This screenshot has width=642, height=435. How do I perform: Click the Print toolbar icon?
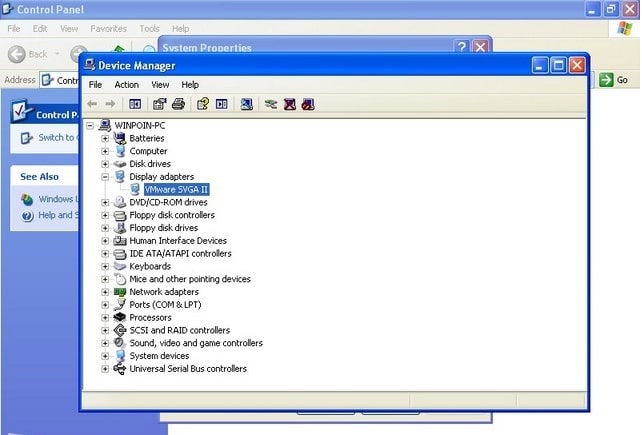pyautogui.click(x=178, y=104)
